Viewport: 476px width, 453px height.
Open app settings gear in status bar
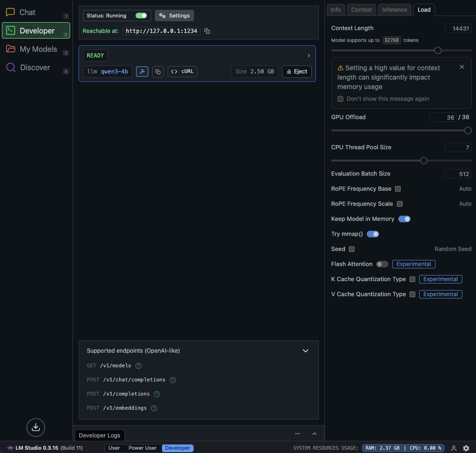point(466,448)
